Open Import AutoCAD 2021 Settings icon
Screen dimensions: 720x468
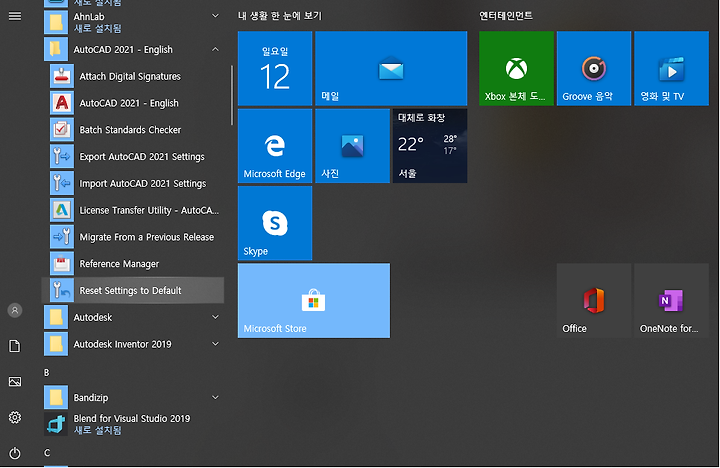[x=62, y=183]
